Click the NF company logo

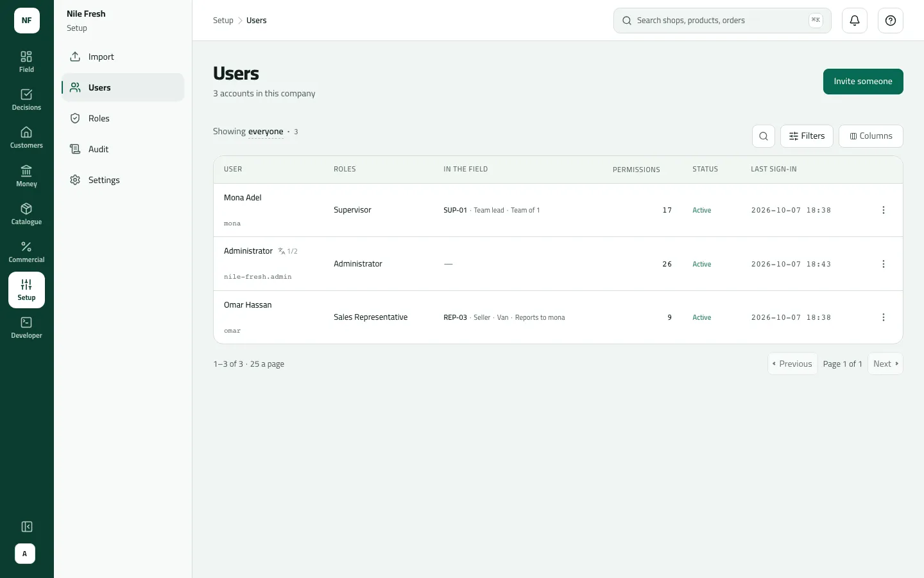26,21
